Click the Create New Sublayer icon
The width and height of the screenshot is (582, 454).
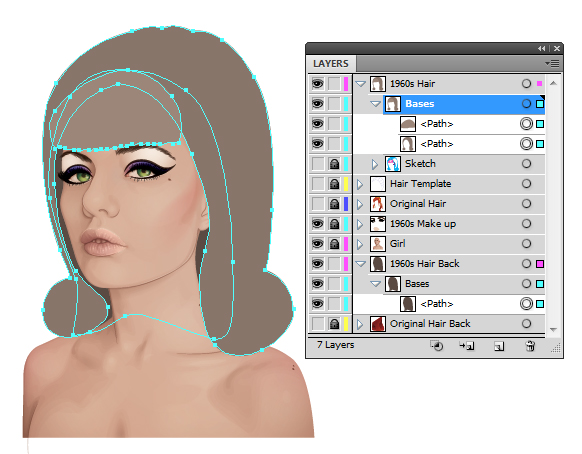(x=467, y=346)
